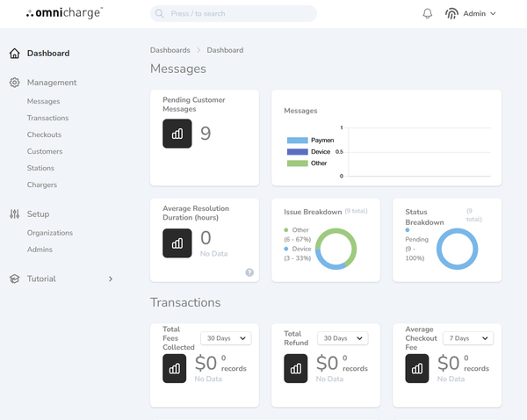
Task: Click the 'Transactions' section heading
Action: [x=185, y=302]
